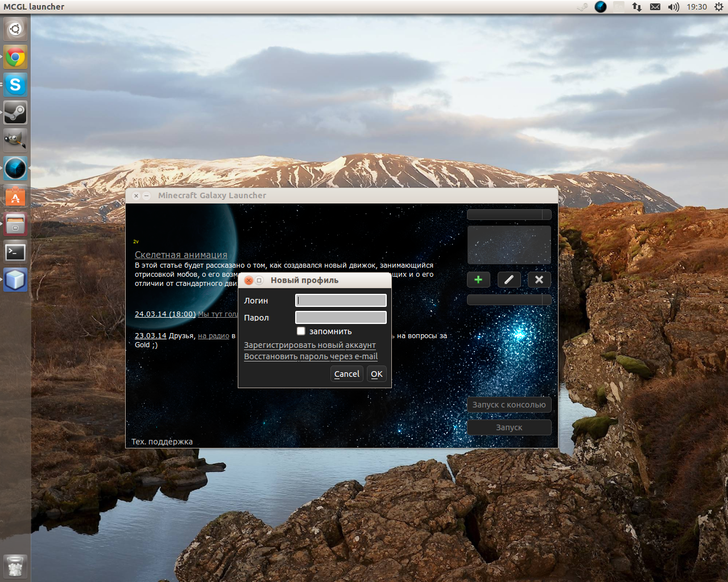728x582 pixels.
Task: Open GIMP from the launcher
Action: [15, 140]
